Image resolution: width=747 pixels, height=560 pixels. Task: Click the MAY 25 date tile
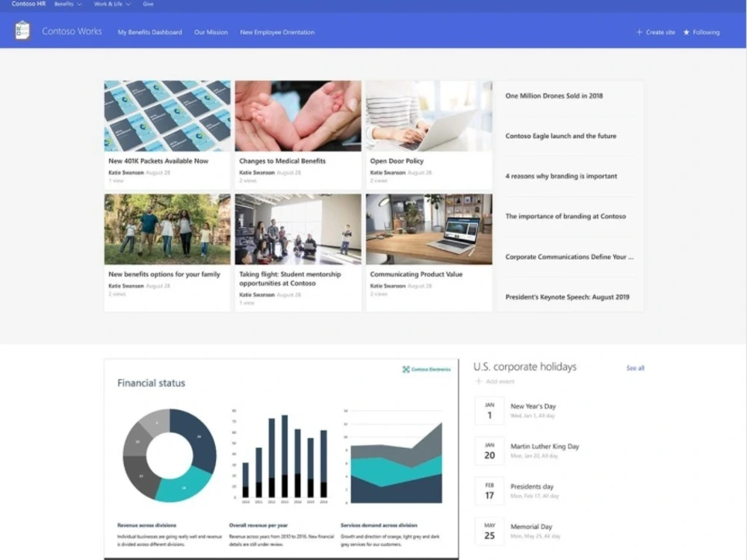pos(489,531)
